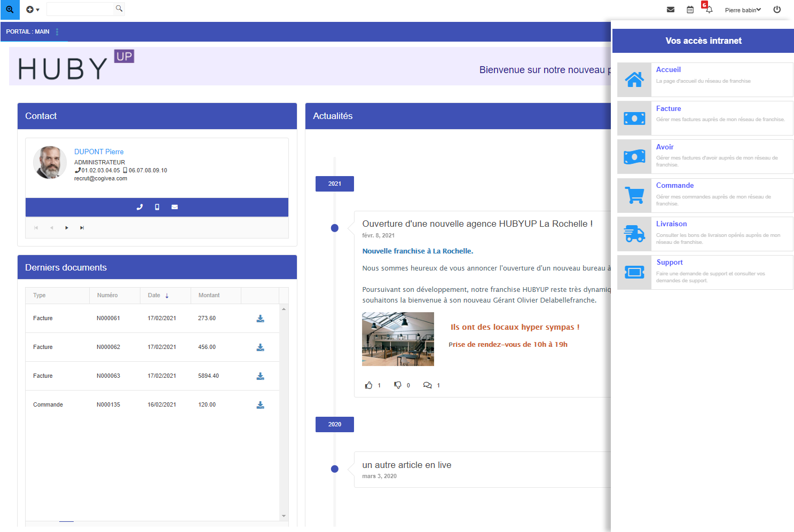Open the calendar icon in the top bar
This screenshot has height=532, width=794.
(690, 10)
